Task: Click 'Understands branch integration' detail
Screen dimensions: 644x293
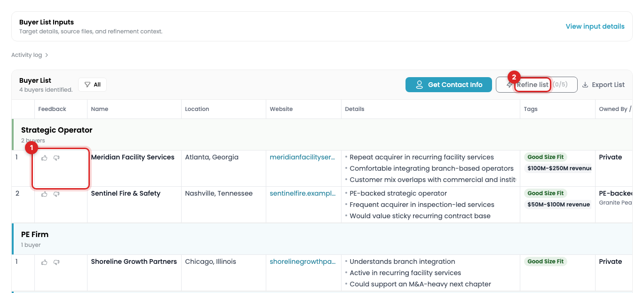Action: (x=402, y=261)
